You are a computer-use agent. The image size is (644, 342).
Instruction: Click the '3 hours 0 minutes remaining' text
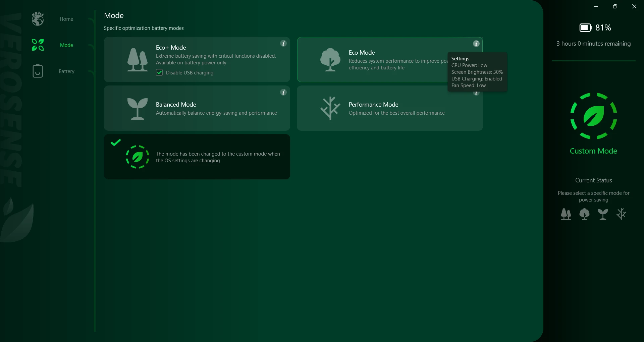pos(594,44)
